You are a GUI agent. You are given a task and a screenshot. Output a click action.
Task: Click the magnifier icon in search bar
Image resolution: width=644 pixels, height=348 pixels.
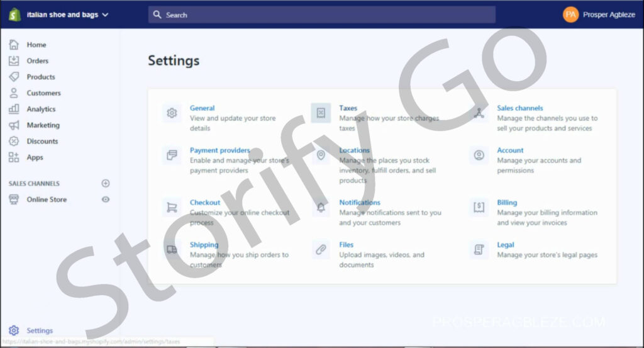[157, 15]
